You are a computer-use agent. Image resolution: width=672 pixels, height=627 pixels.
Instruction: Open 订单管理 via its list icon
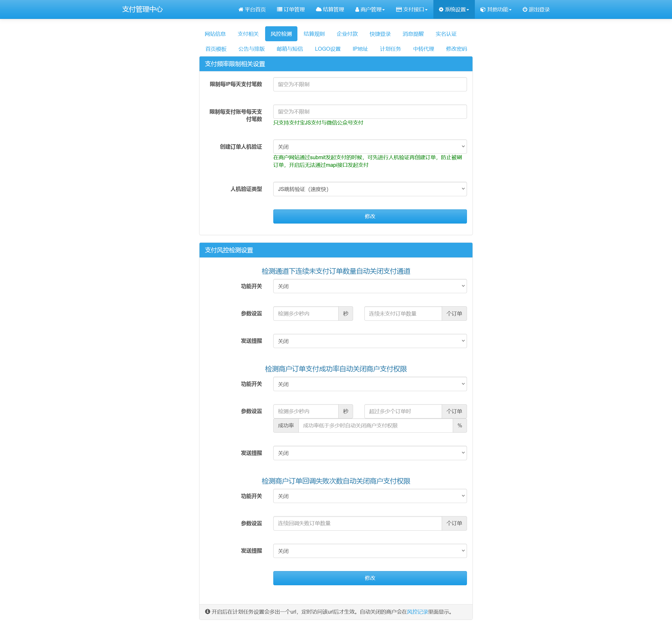coord(279,9)
